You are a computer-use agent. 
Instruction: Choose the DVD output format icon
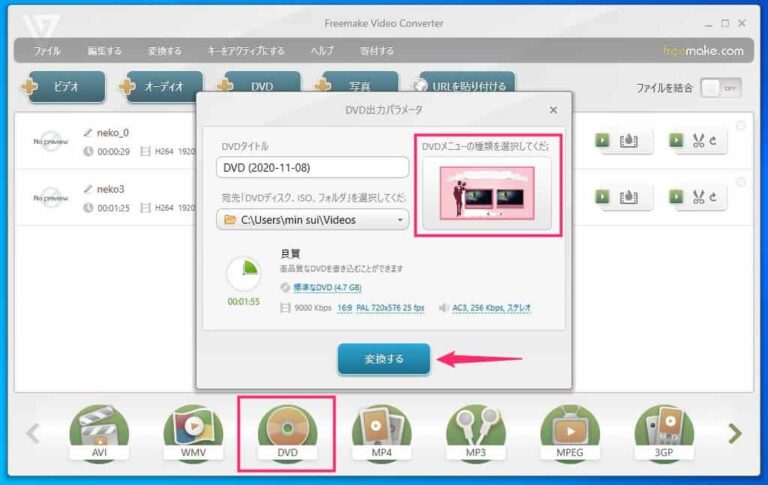287,432
